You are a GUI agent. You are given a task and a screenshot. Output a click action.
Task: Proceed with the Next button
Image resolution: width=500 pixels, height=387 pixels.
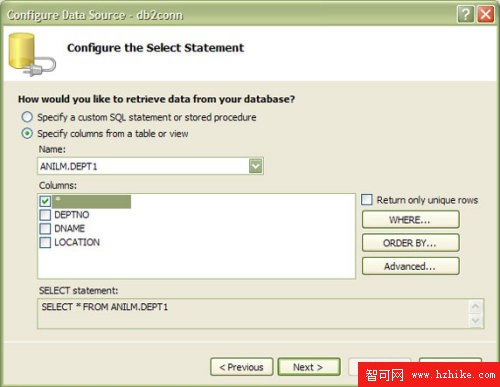point(309,367)
